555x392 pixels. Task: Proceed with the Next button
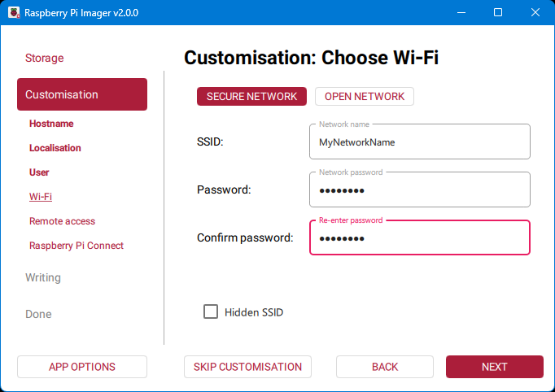point(494,367)
